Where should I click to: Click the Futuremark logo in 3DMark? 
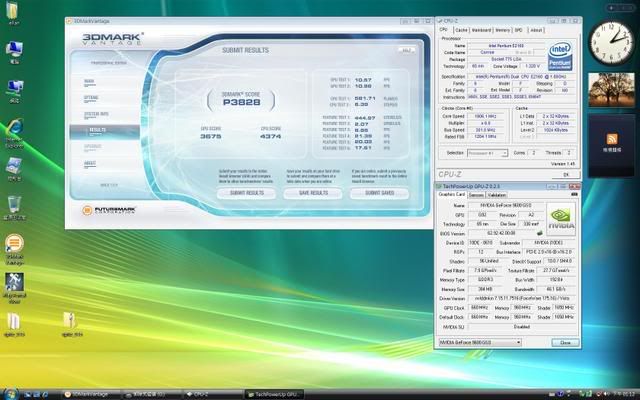point(109,210)
